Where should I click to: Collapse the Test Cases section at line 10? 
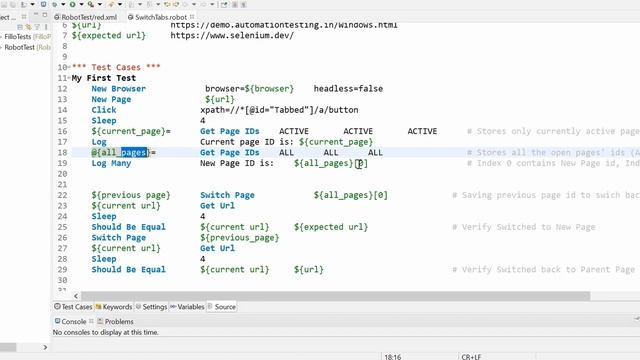[x=70, y=67]
